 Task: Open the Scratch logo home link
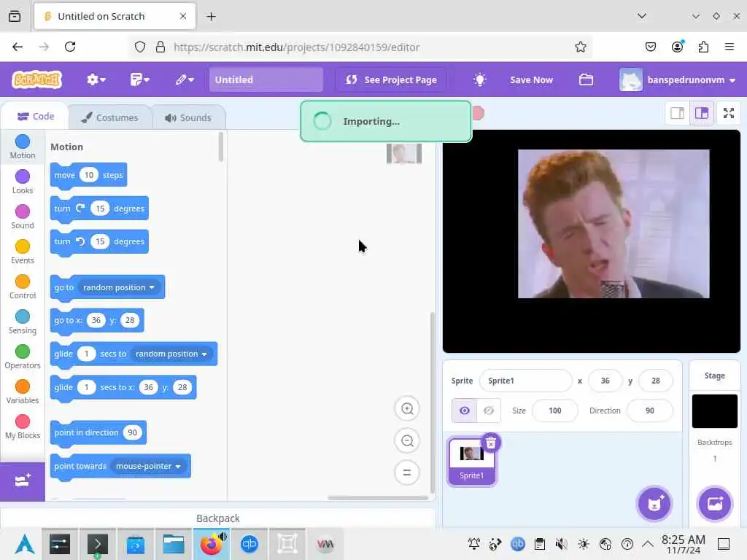click(x=37, y=79)
